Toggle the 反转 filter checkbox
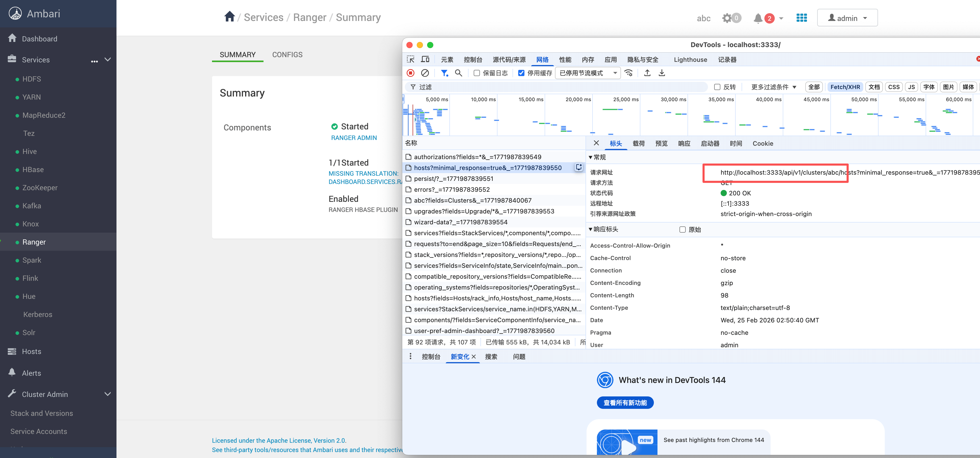Image resolution: width=980 pixels, height=458 pixels. click(717, 87)
